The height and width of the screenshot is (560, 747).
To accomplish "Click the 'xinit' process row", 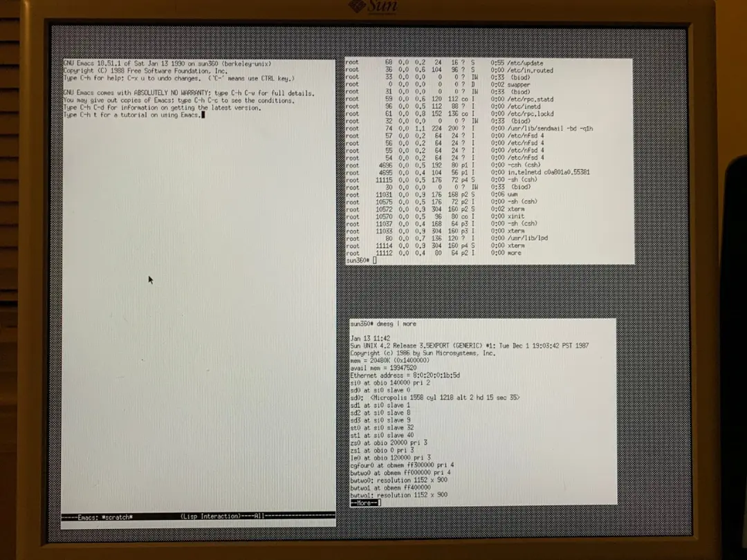I will coord(435,216).
